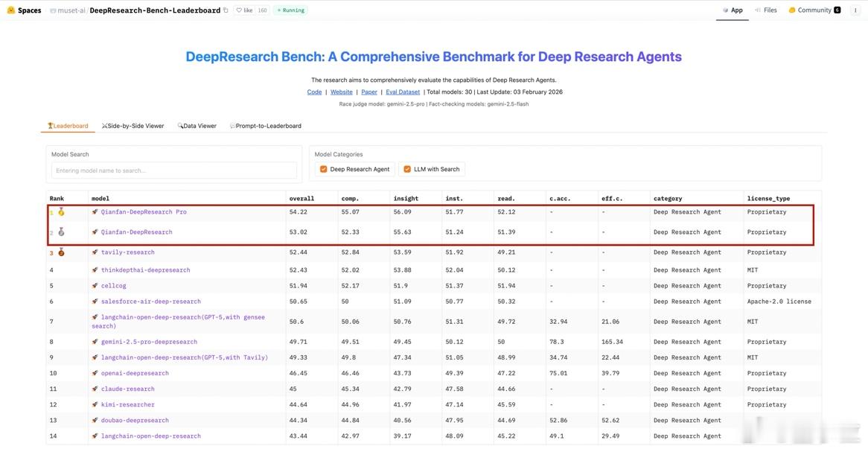Open Qianfan-DeepResearch Pro model link

(x=144, y=212)
